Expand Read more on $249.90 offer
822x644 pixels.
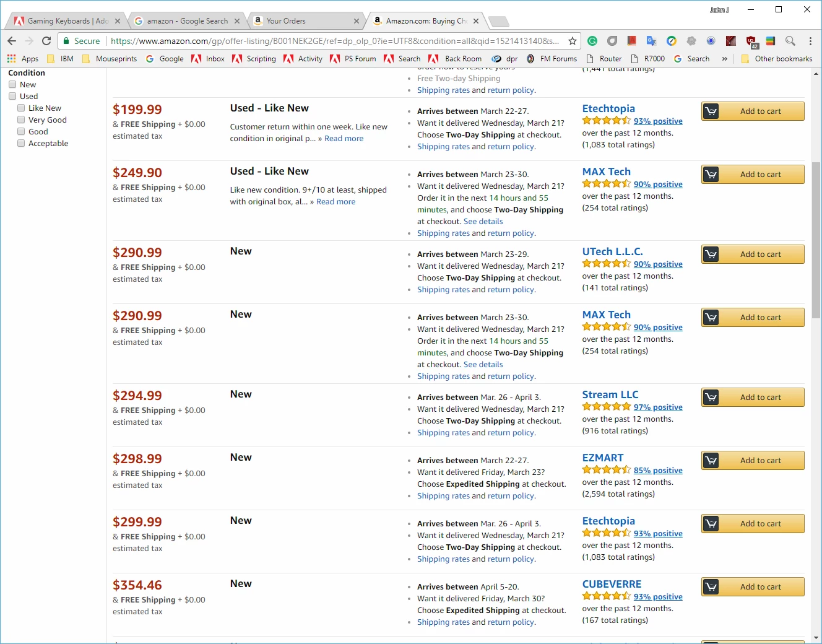tap(335, 202)
